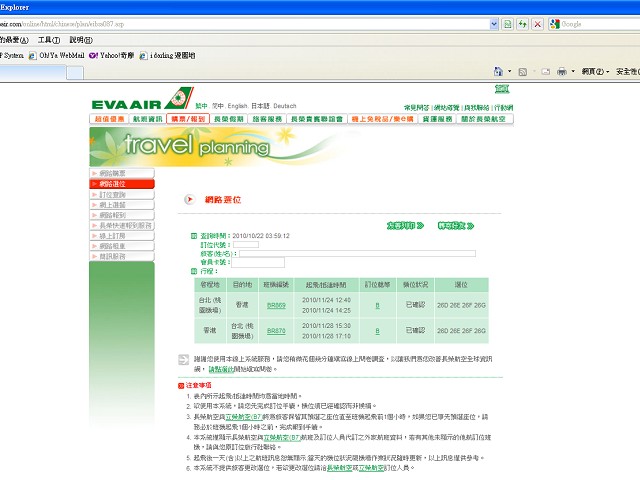
Task: Open flight BR869 link
Action: pyautogui.click(x=276, y=304)
